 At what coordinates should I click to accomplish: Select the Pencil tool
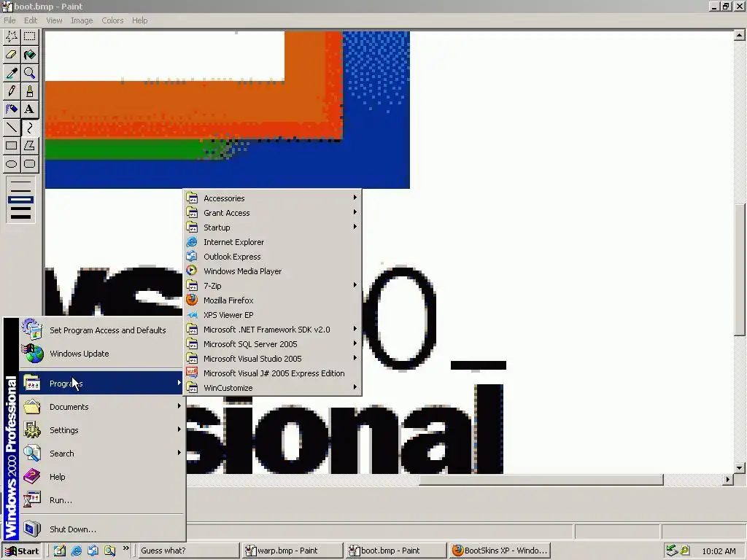(x=12, y=90)
